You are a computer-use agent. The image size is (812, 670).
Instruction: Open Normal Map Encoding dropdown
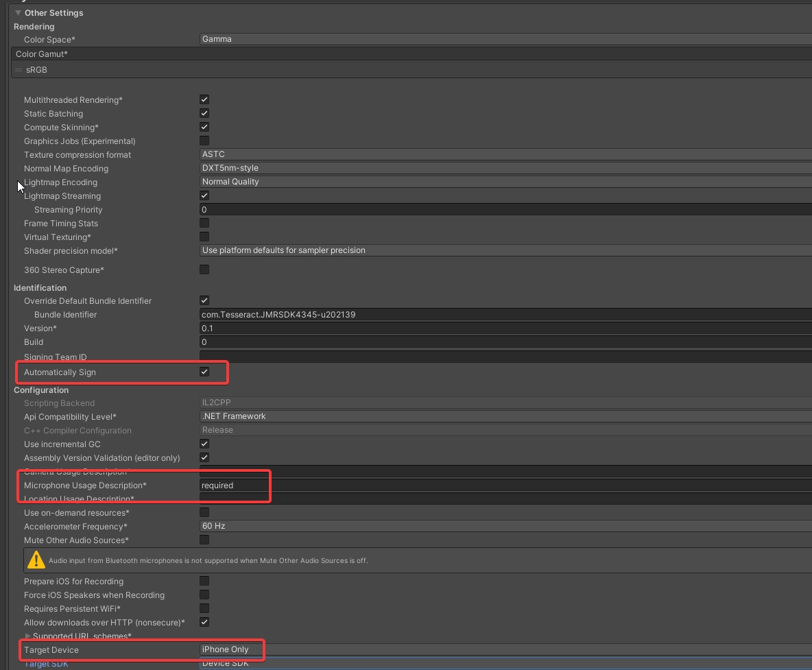505,169
